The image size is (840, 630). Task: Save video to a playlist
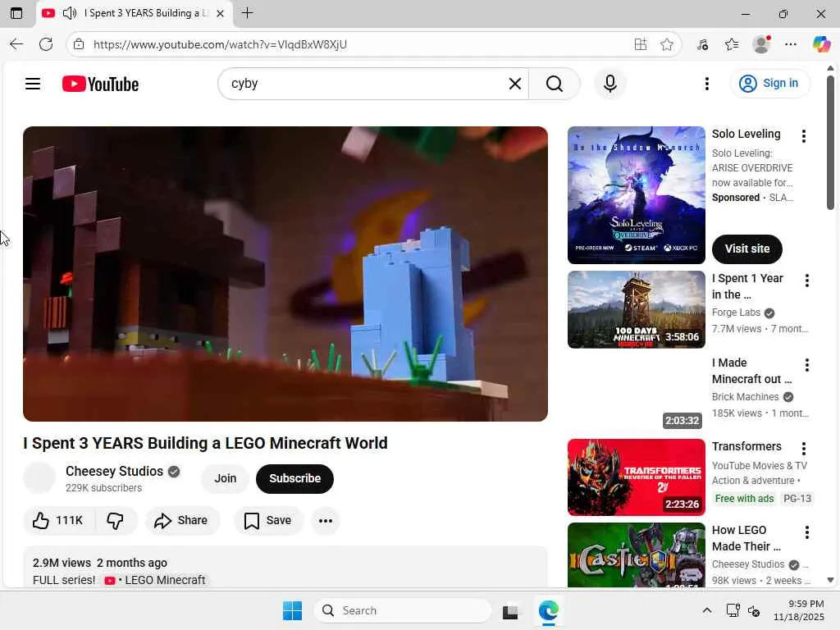[x=268, y=520]
